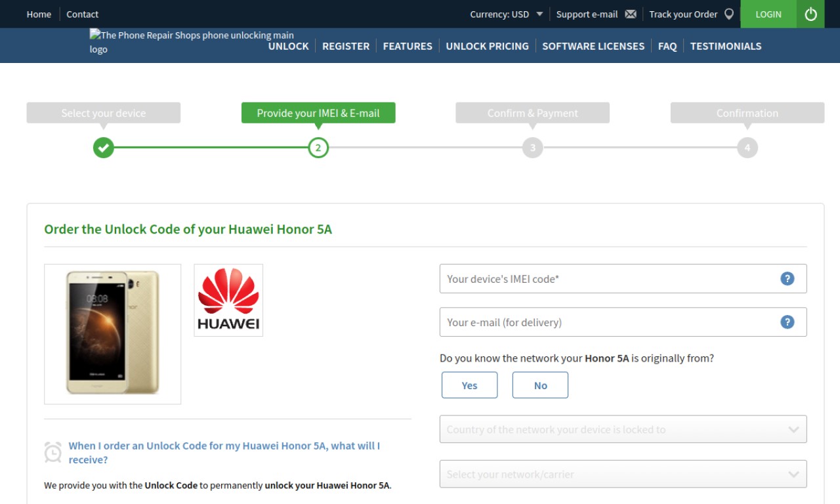The image size is (840, 504).
Task: Open the REGISTER menu item
Action: (346, 46)
